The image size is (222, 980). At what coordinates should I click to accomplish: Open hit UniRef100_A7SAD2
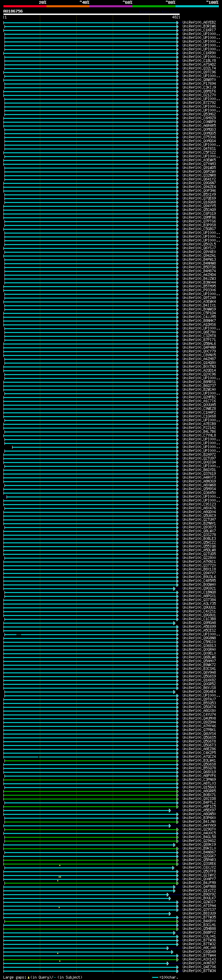point(199,65)
